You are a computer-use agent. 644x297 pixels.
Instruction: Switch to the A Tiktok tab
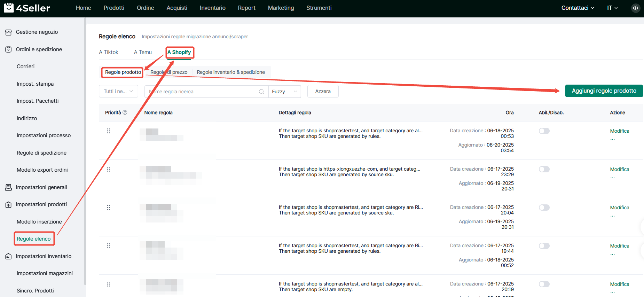tap(109, 52)
